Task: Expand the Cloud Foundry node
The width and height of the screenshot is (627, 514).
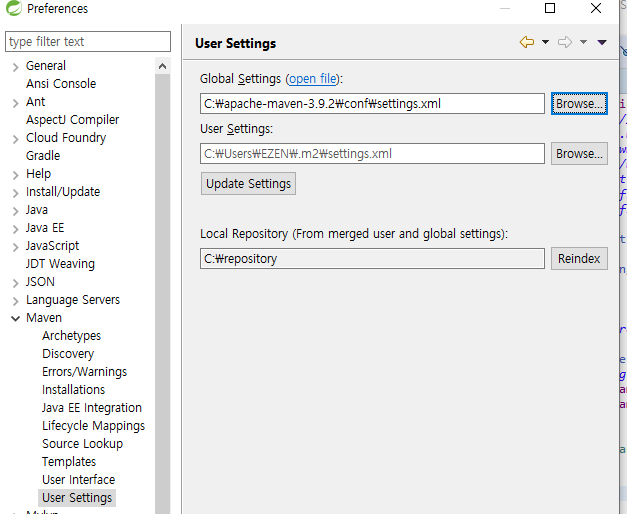Action: 16,139
